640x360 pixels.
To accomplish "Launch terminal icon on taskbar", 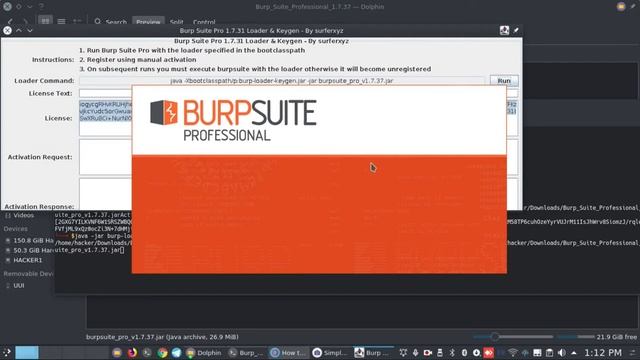I will tap(147, 352).
